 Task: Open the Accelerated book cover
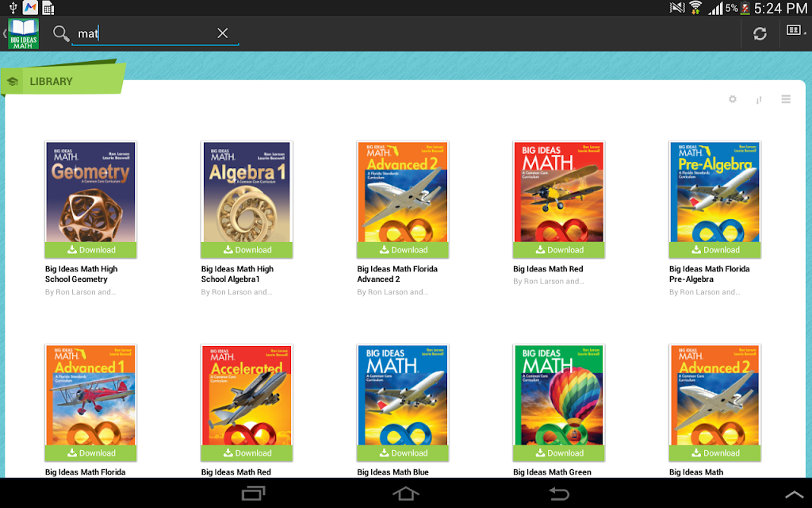coord(247,395)
